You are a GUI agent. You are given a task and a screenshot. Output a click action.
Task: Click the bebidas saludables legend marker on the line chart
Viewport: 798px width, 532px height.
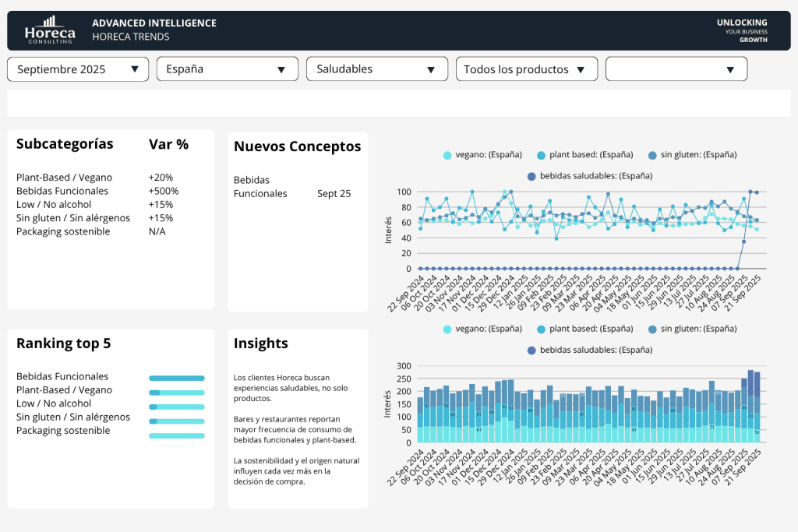coord(532,175)
